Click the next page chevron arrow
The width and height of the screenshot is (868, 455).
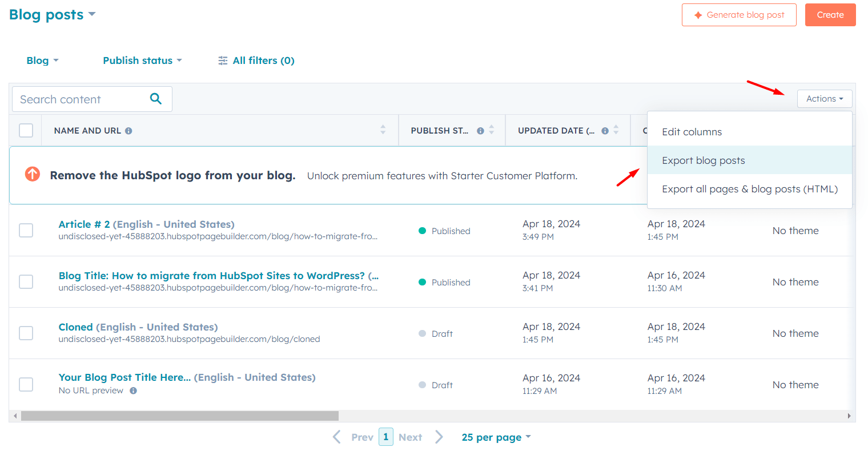[439, 437]
